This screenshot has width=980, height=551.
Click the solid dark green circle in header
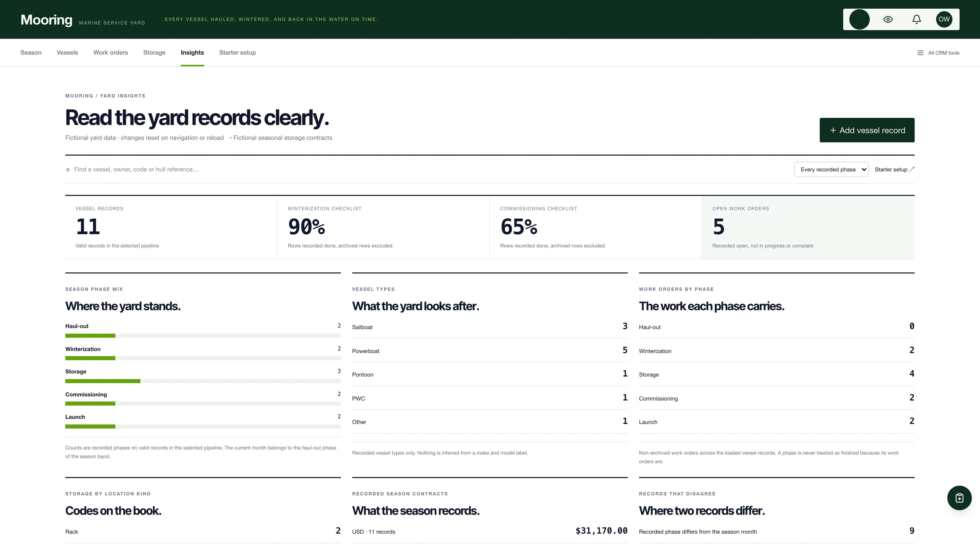coord(859,19)
